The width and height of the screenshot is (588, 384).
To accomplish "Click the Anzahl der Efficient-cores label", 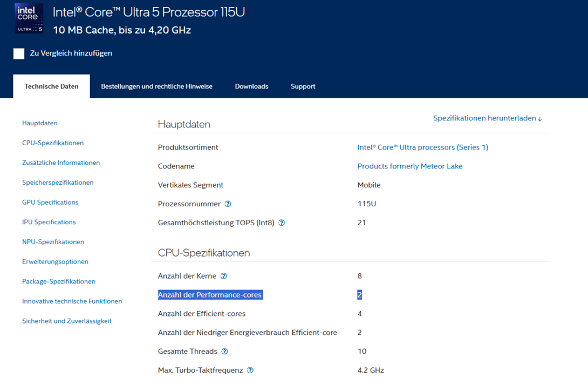I will [202, 313].
